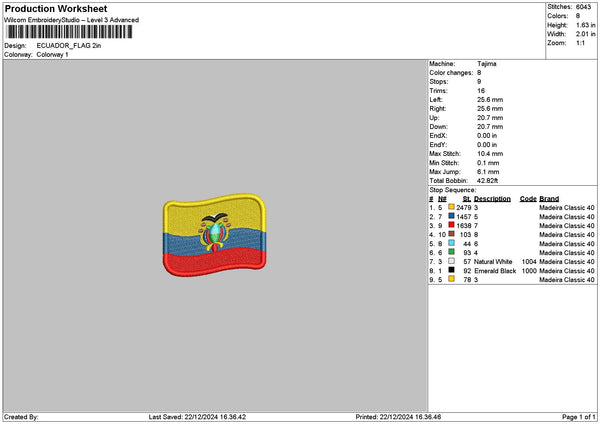Click the 'Up:' measurement label

(x=434, y=118)
